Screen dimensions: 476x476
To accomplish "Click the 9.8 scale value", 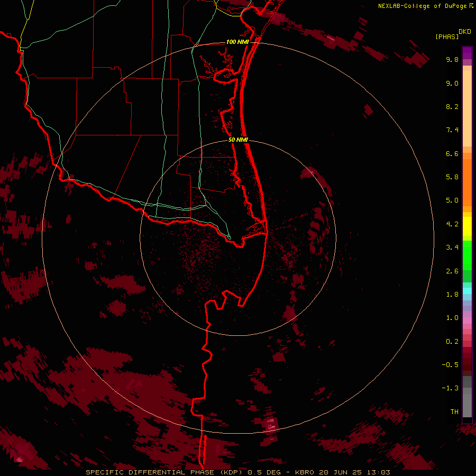I will coord(452,59).
